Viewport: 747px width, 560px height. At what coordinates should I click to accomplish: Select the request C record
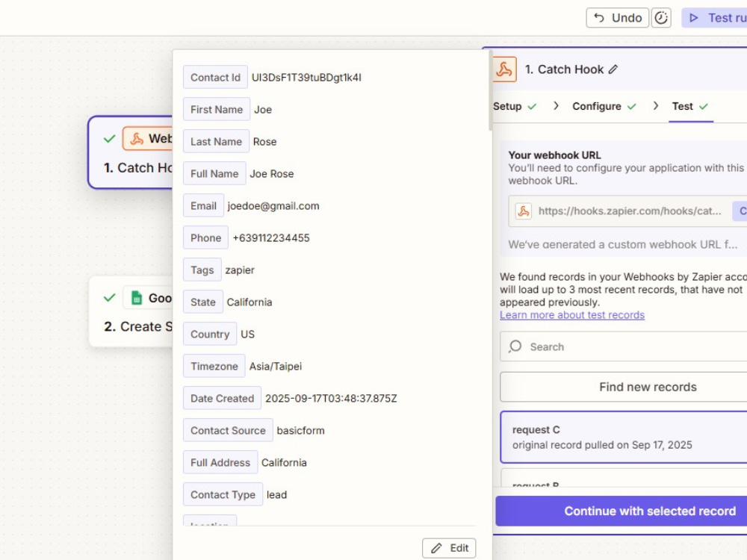point(623,437)
